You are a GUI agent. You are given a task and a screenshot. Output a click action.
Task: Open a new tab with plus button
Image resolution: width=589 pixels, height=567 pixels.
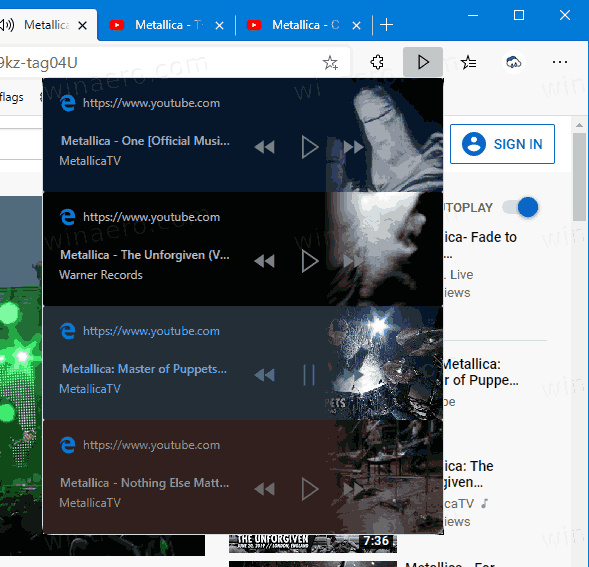click(386, 25)
